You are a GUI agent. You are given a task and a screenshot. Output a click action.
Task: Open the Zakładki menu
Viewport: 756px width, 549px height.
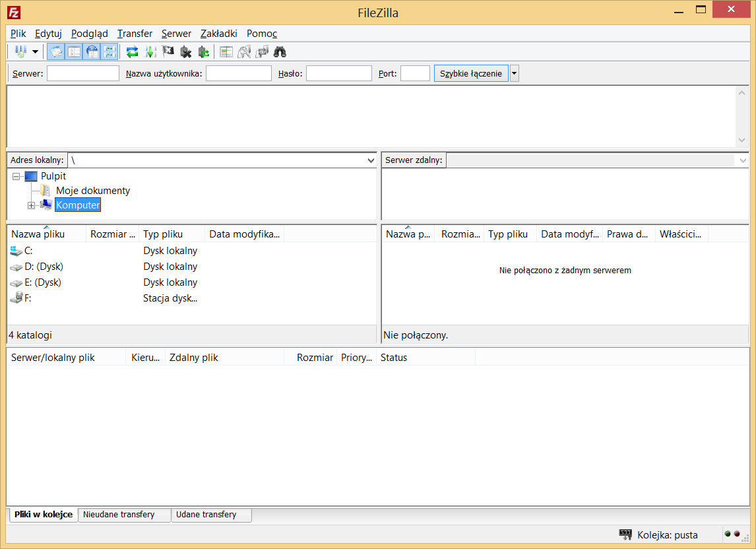click(218, 33)
